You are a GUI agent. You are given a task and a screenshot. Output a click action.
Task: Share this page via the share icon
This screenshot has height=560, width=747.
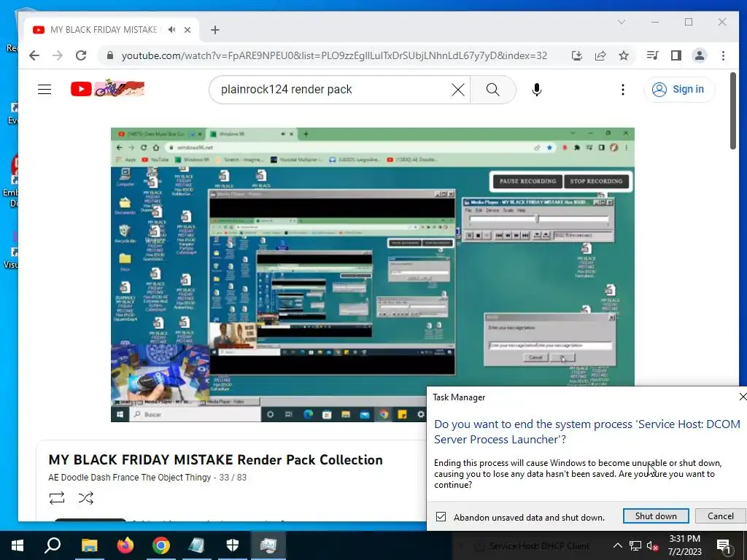(600, 55)
